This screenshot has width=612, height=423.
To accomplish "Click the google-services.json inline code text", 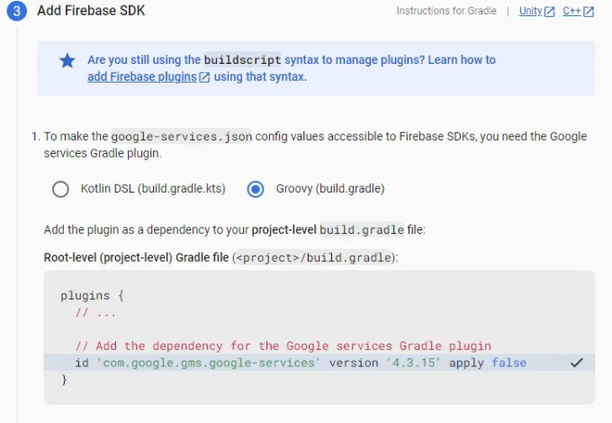I will point(181,137).
